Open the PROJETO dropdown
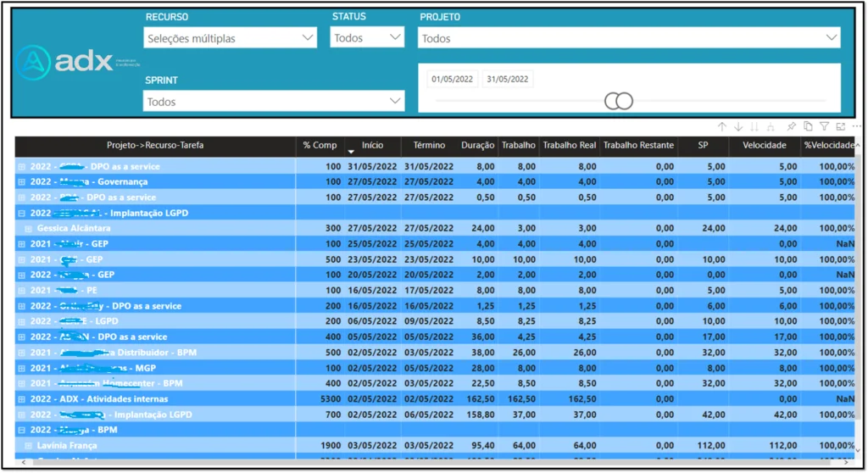868x473 pixels. point(628,38)
